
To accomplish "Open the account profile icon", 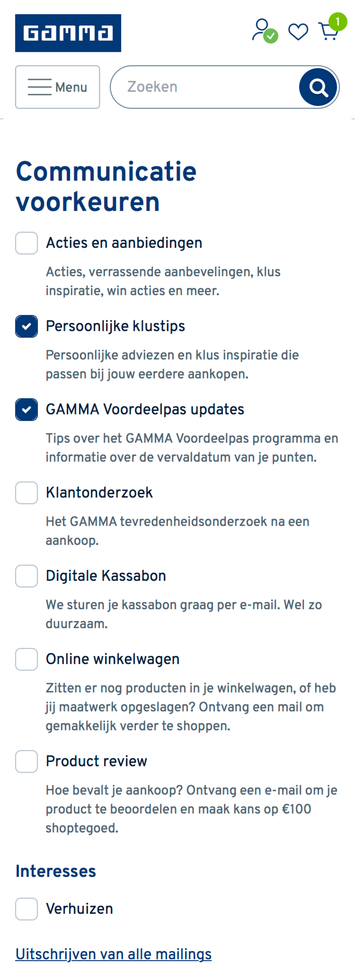I will coord(262,31).
